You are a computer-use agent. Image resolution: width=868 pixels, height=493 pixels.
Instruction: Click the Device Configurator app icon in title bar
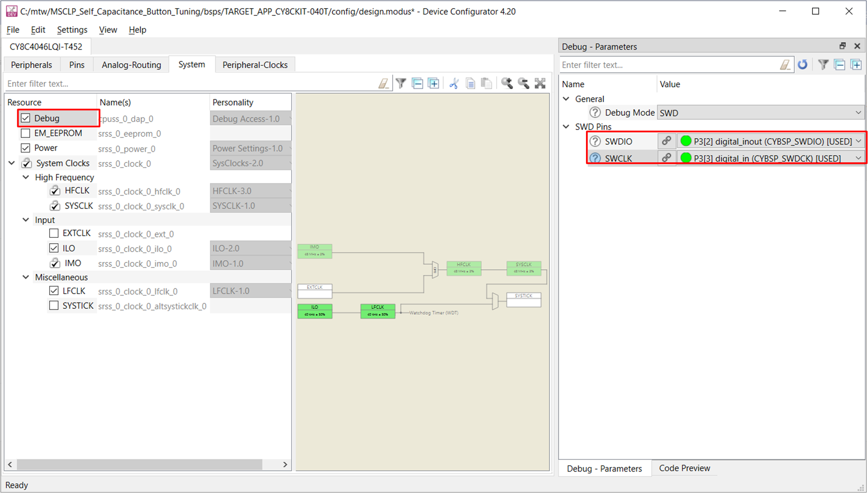click(11, 11)
